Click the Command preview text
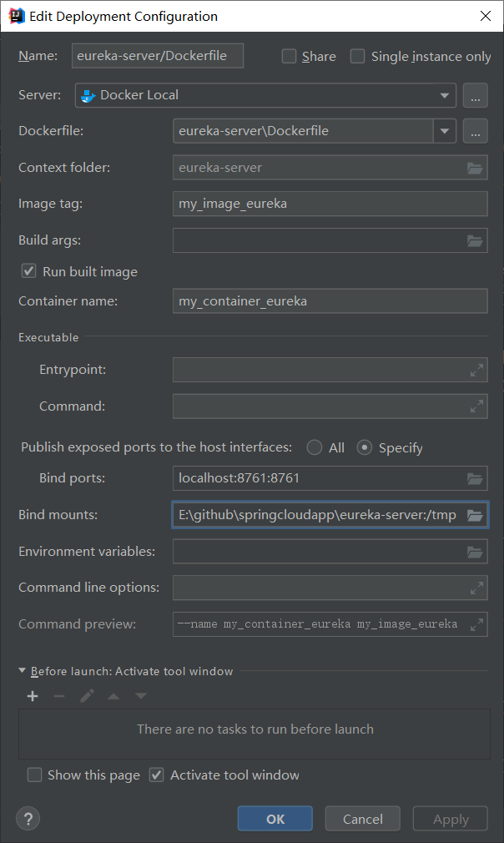Viewport: 504px width, 843px height. point(318,624)
